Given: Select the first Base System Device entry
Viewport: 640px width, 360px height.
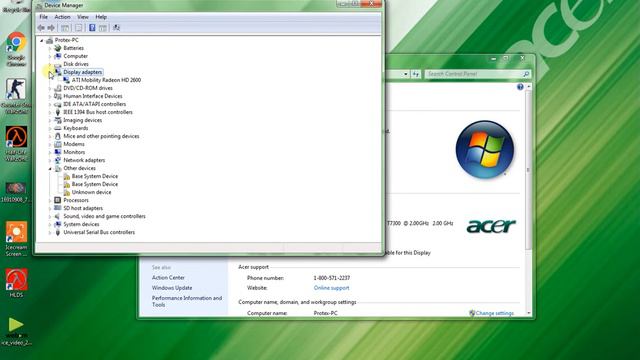Looking at the screenshot, I should [95, 176].
